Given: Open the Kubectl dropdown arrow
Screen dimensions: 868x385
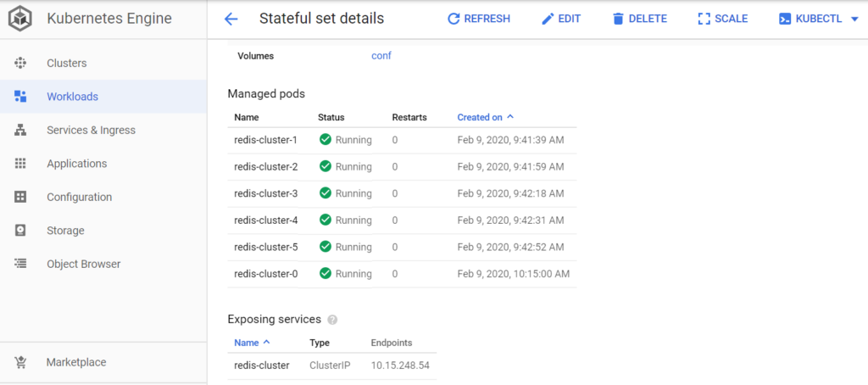Looking at the screenshot, I should (854, 19).
